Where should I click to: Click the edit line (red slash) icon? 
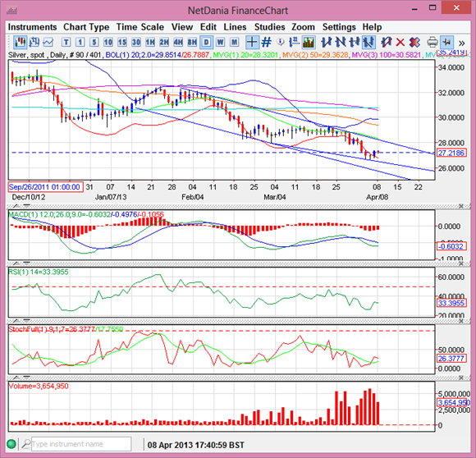387,42
